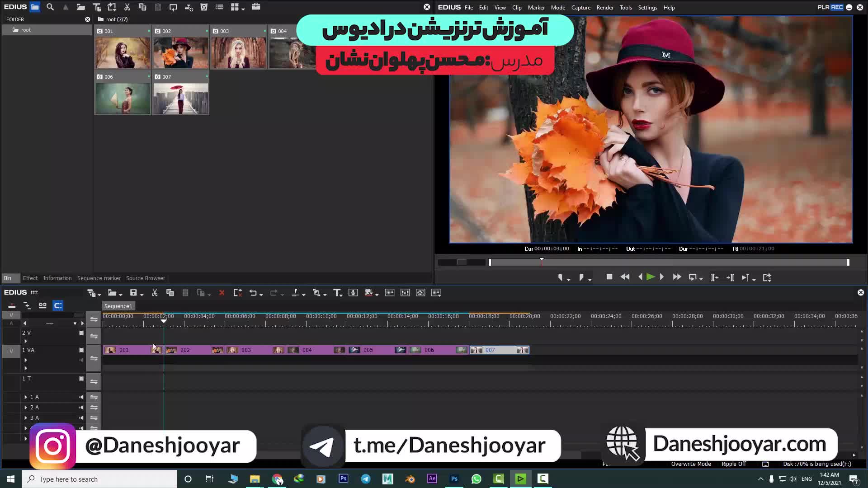
Task: Open the dropdown arrow beside Open project icon
Action: (x=121, y=295)
